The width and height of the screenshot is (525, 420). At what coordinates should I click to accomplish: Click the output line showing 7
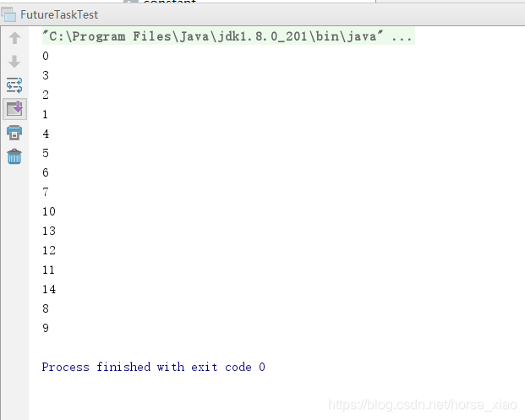(46, 192)
